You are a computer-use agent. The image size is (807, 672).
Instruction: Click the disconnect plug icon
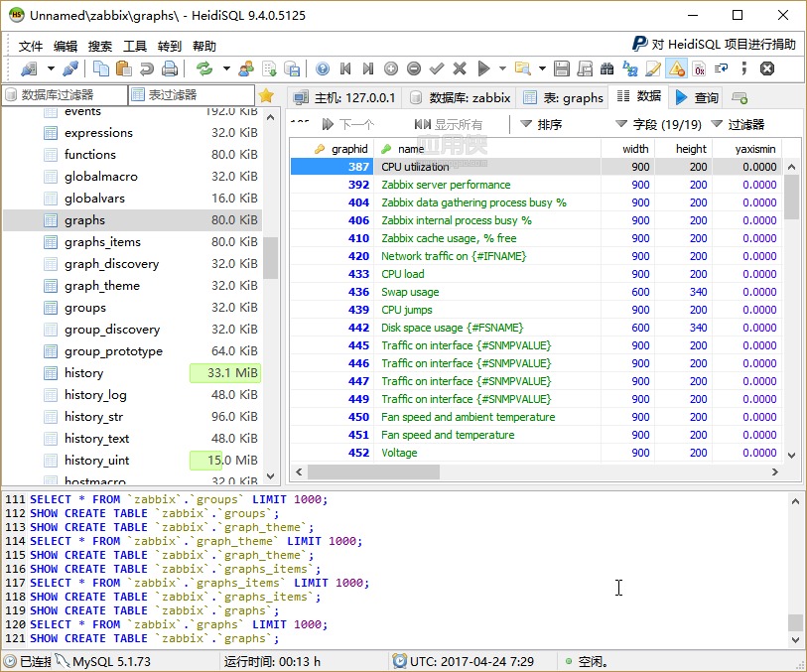[x=70, y=68]
